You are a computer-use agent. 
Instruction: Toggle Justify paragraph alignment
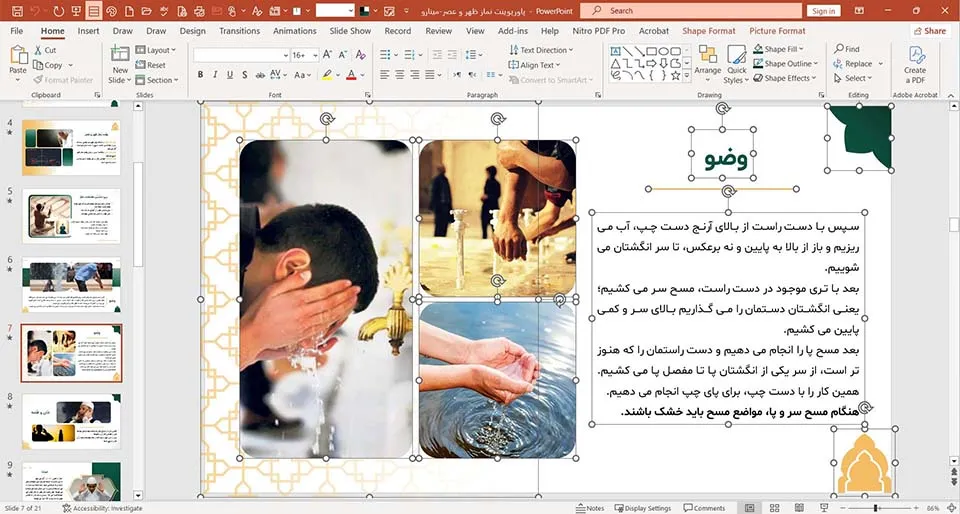[x=430, y=75]
